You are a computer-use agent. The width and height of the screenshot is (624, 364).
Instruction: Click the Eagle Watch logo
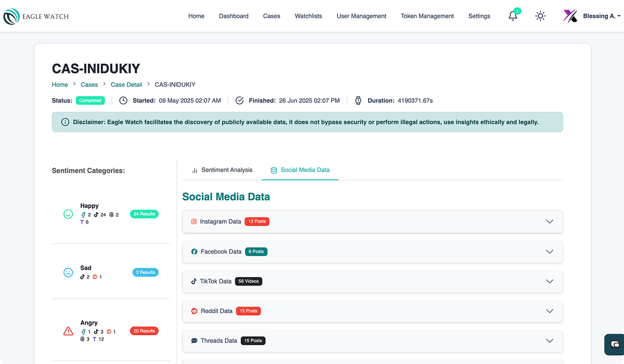point(36,17)
